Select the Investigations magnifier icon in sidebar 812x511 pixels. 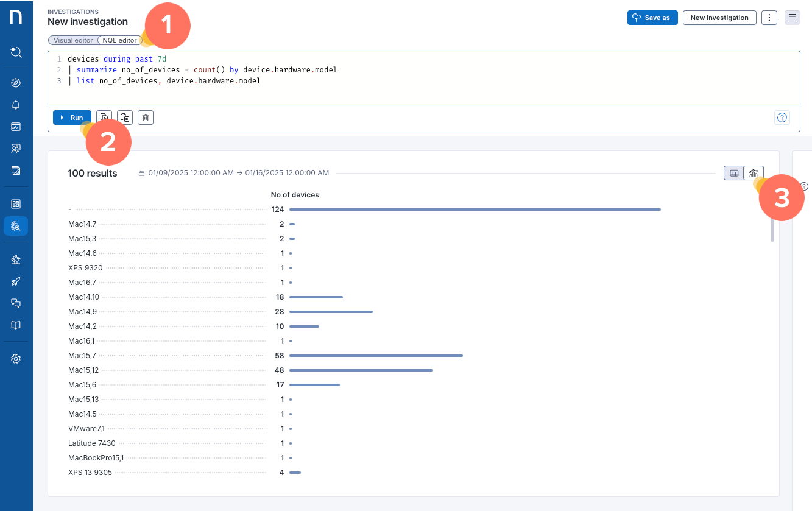coord(16,226)
